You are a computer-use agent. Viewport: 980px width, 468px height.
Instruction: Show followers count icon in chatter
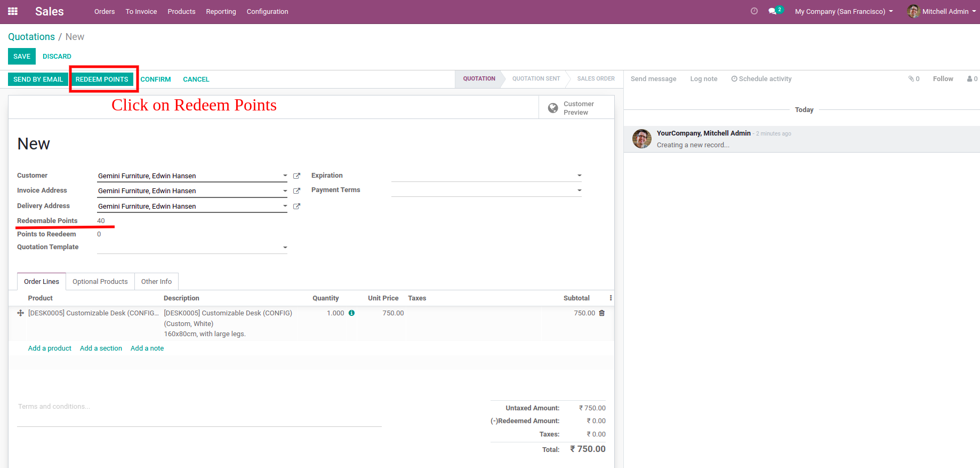click(x=972, y=79)
